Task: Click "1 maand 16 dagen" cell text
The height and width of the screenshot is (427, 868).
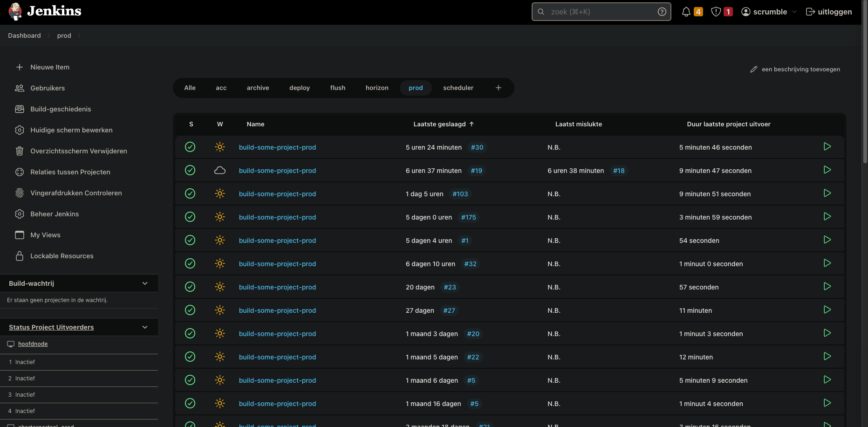Action: (433, 404)
